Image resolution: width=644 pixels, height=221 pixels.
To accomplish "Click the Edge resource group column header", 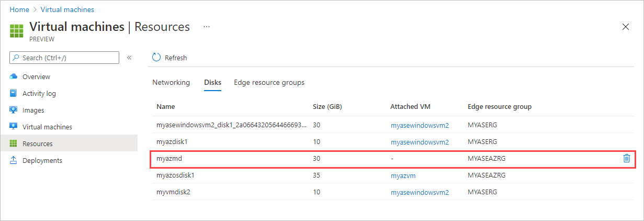I will click(x=500, y=106).
